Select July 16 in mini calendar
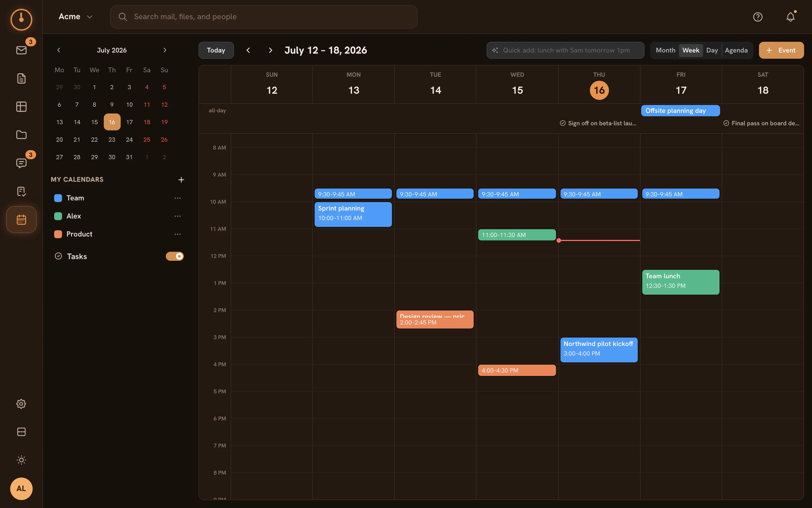This screenshot has width=812, height=508. click(x=112, y=122)
